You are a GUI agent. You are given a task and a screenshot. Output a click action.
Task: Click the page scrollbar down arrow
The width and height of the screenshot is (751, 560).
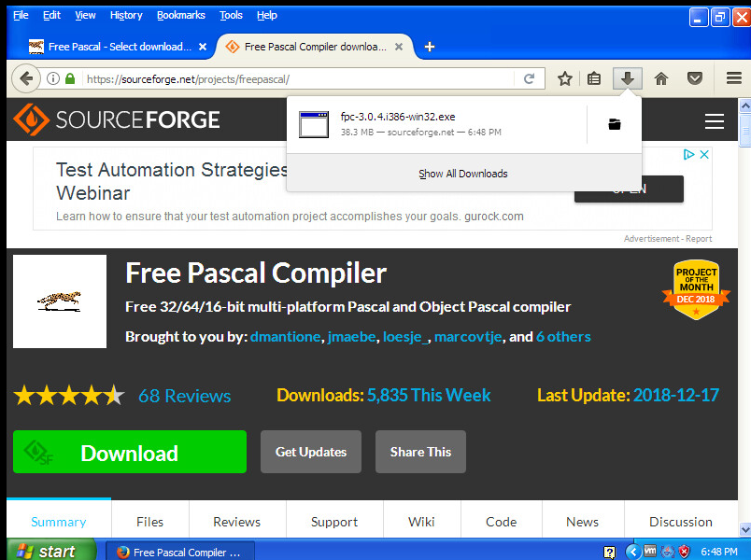[x=744, y=529]
